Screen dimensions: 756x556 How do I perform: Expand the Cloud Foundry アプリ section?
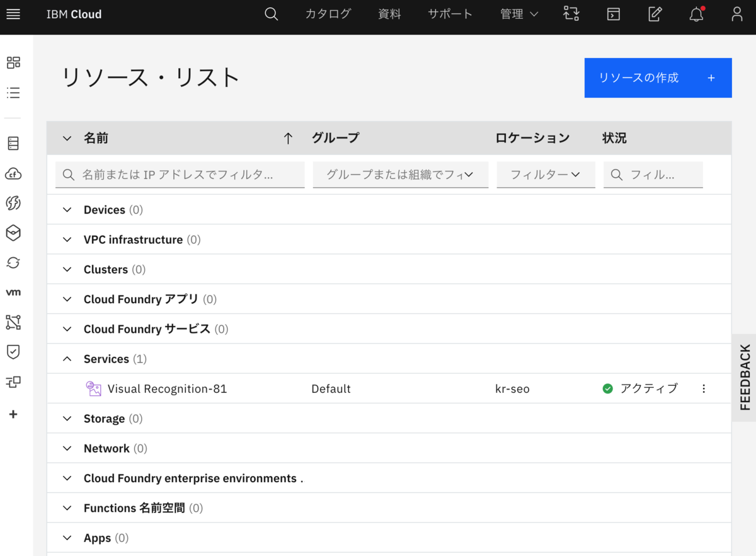click(x=67, y=299)
